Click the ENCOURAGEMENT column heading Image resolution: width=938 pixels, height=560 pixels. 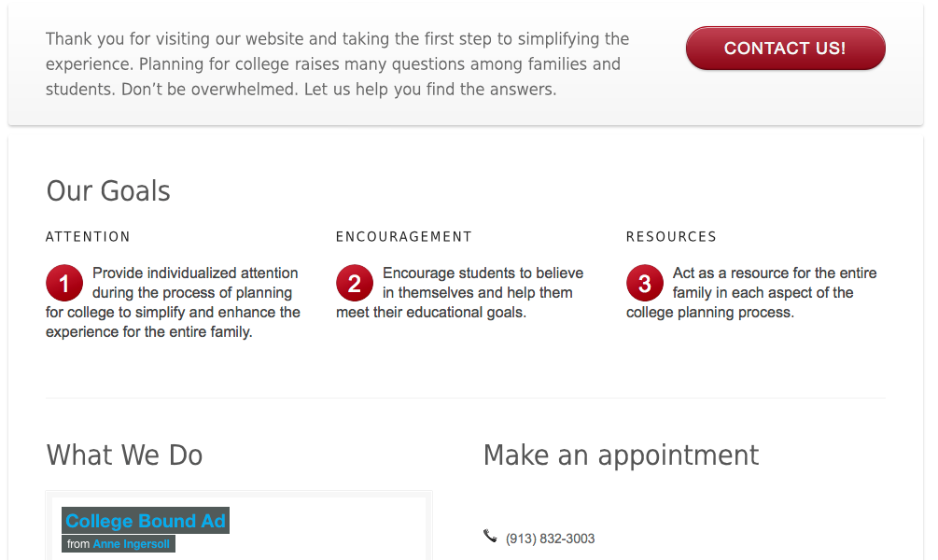(x=404, y=237)
